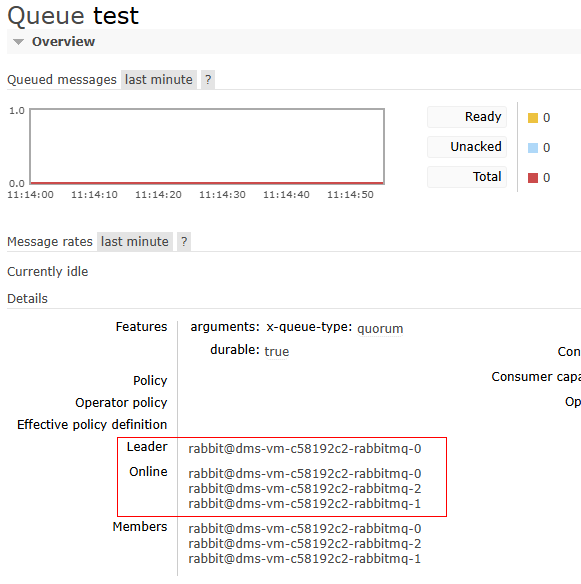
Task: Click the Queued messages chart area
Action: coord(207,146)
